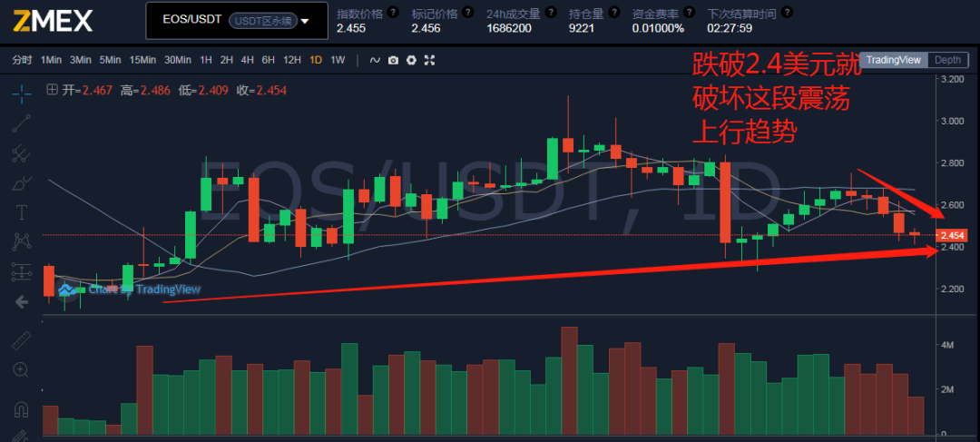Click index price value 2.455
Screen dimensions: 980x442
(349, 28)
